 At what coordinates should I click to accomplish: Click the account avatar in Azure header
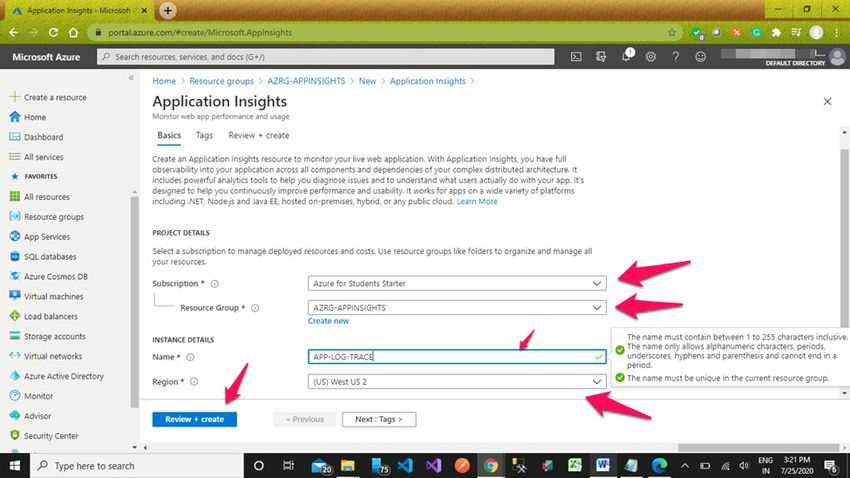(837, 56)
